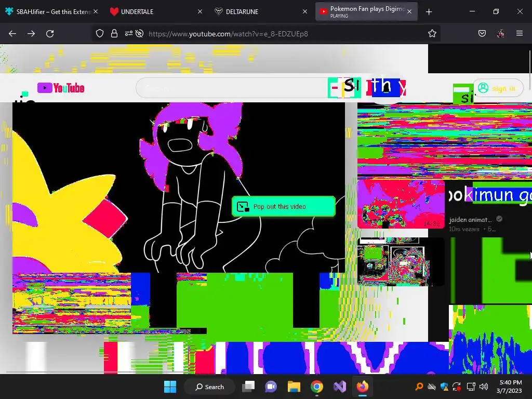Open the 'jaiden animat...' channel link

[470, 220]
